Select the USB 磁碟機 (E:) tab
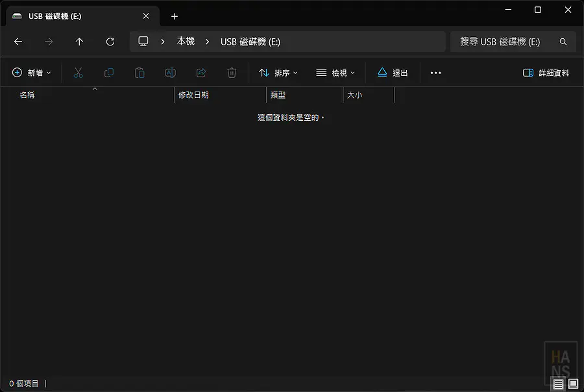The width and height of the screenshot is (584, 392). pos(71,16)
